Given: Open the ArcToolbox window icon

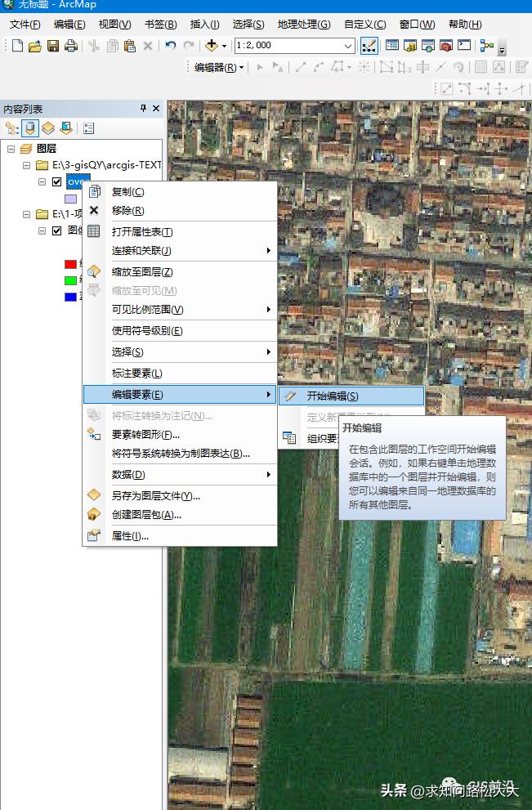Looking at the screenshot, I should tap(445, 46).
